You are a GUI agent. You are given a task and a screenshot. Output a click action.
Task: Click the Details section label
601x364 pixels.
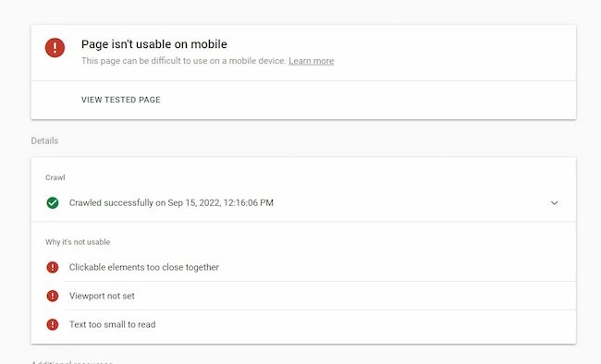coord(44,140)
